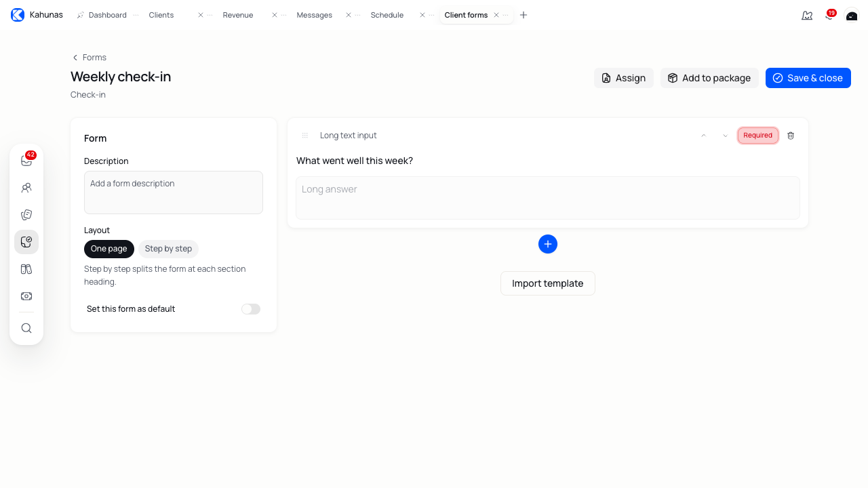Image resolution: width=868 pixels, height=488 pixels.
Task: Switch to the Schedule tab
Action: click(387, 15)
